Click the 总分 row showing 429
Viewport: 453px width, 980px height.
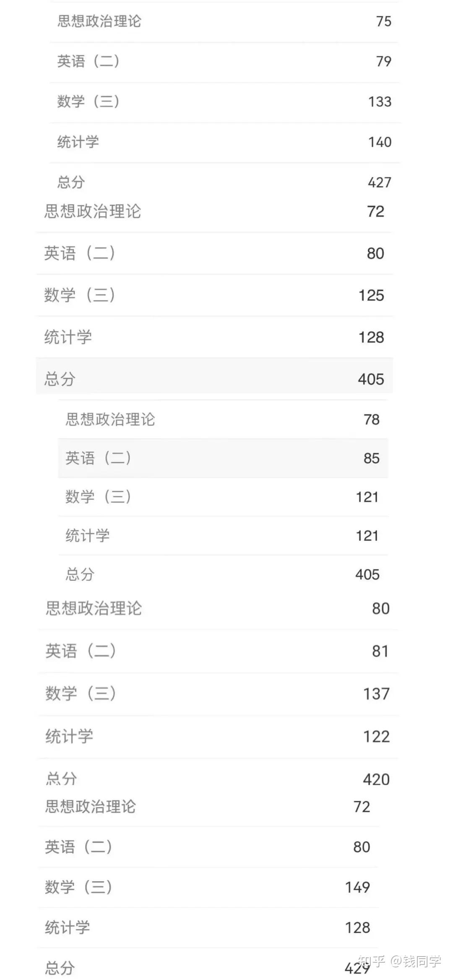(x=208, y=968)
